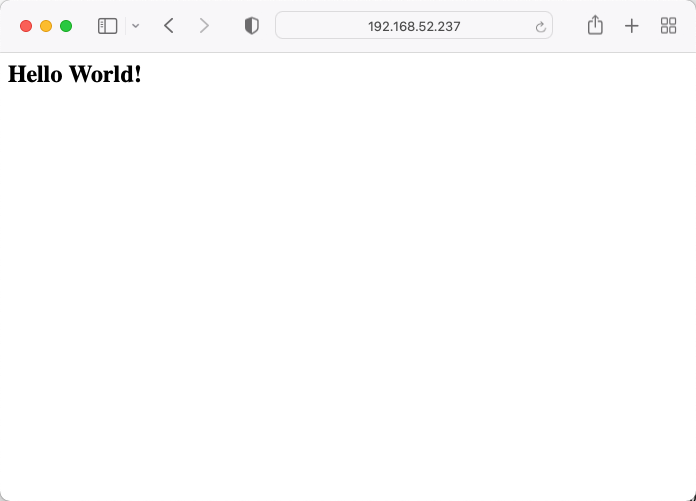696x501 pixels.
Task: Minimize the window with yellow button
Action: tap(46, 26)
